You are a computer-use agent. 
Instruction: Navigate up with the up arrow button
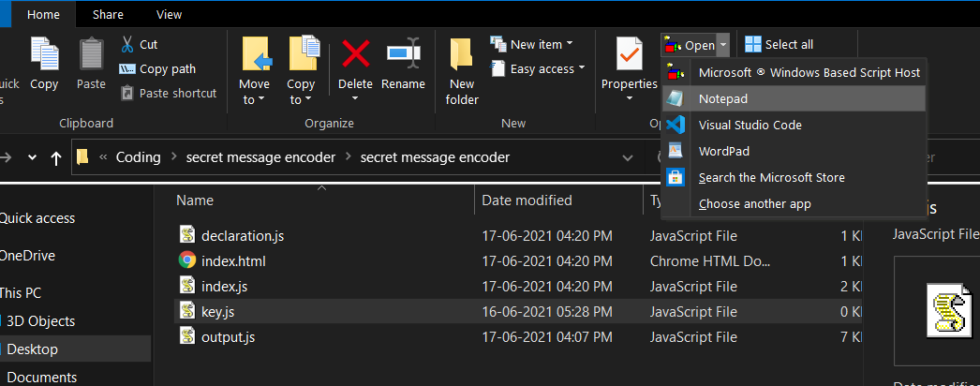(56, 158)
